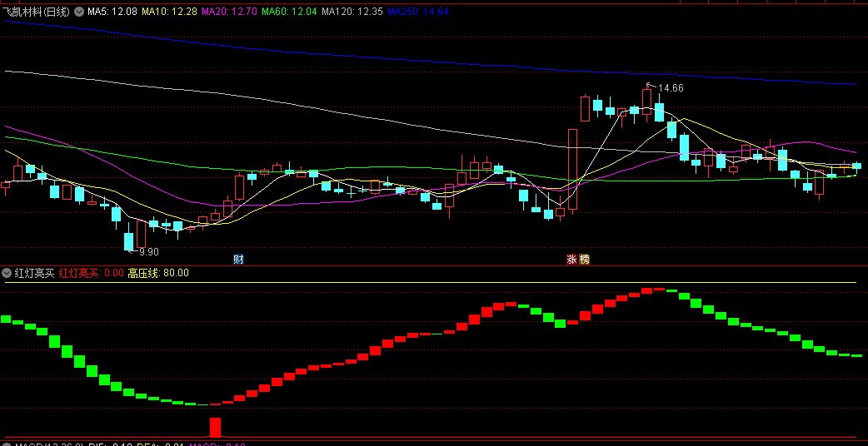This screenshot has height=446, width=868.
Task: Click the green MA60: 12.04 legend
Action: [x=289, y=11]
